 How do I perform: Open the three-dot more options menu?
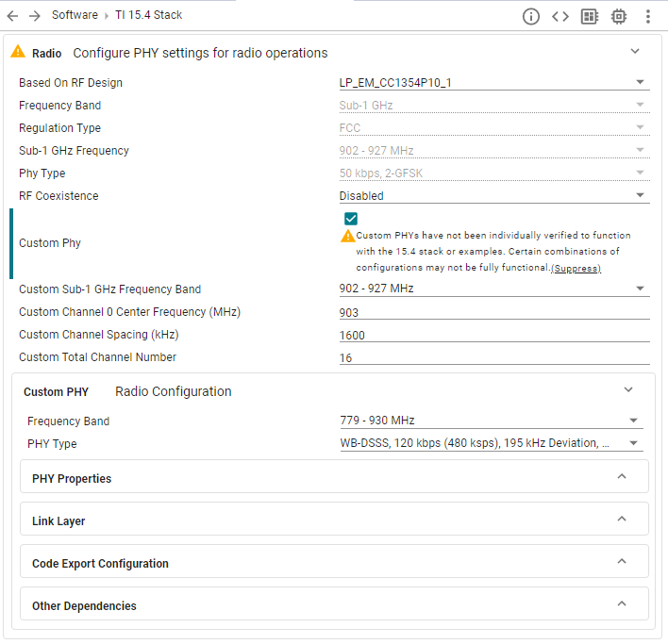click(x=648, y=16)
